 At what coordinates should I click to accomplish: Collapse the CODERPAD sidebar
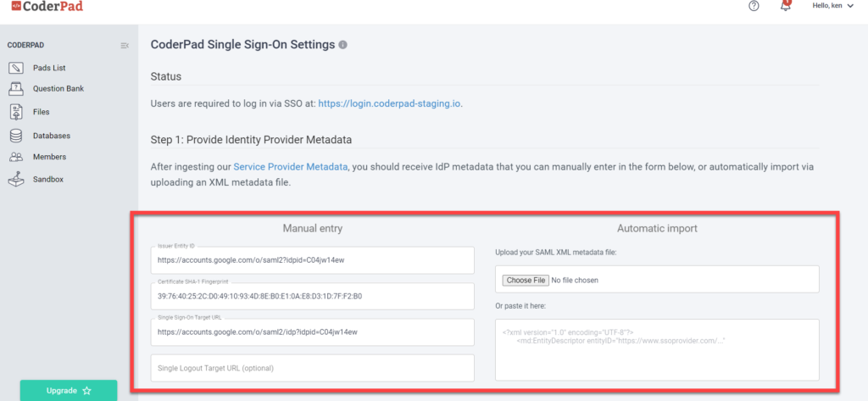coord(125,46)
